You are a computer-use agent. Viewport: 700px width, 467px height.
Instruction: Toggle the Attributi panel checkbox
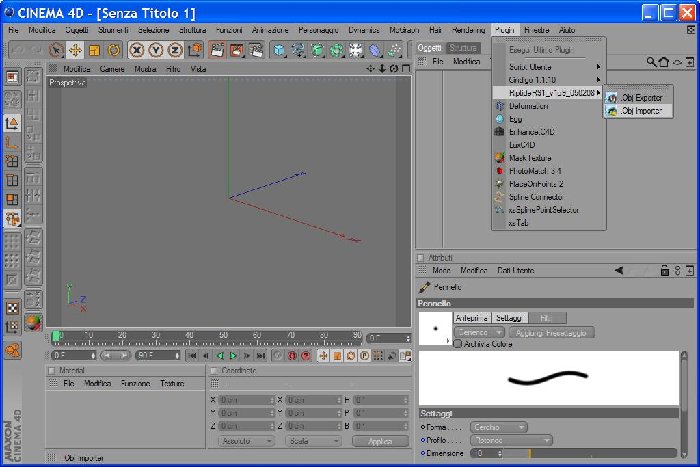[x=421, y=258]
